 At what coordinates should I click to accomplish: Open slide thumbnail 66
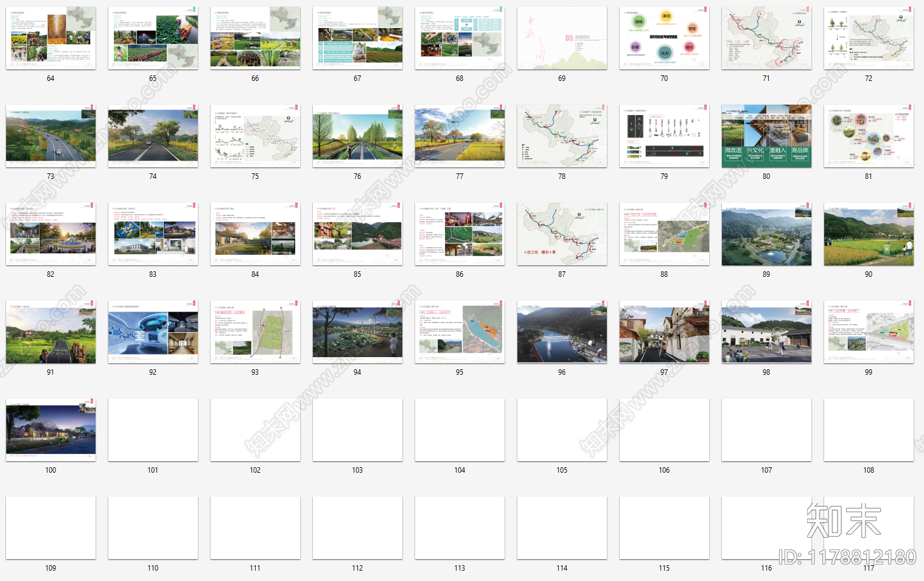[255, 38]
